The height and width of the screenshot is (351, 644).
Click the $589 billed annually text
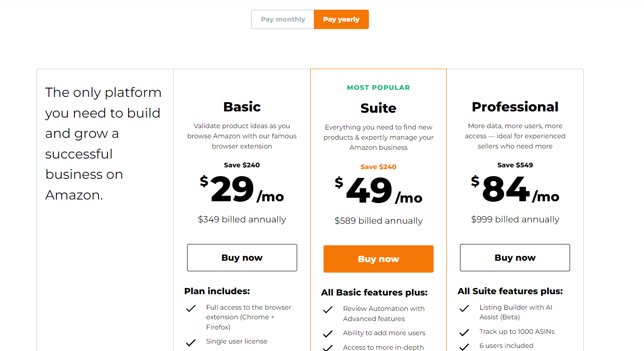378,221
